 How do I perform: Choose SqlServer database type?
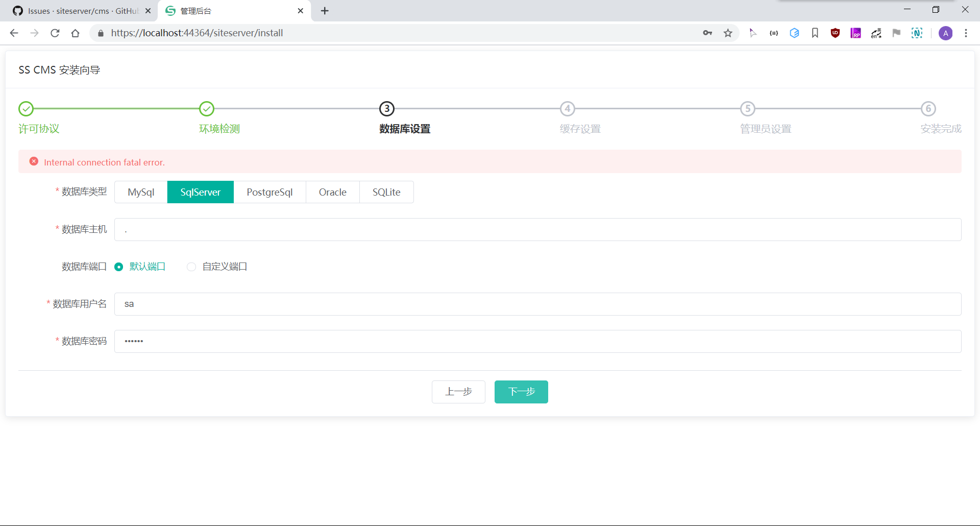201,192
